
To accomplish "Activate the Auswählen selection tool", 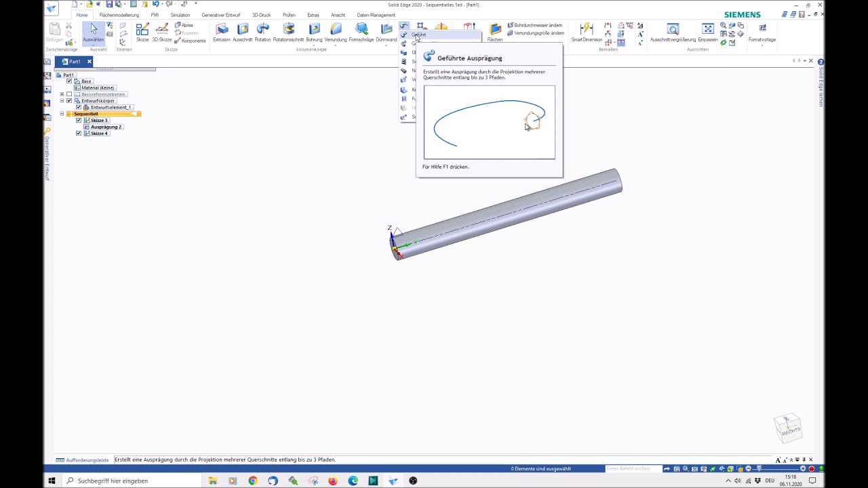I will (x=94, y=33).
